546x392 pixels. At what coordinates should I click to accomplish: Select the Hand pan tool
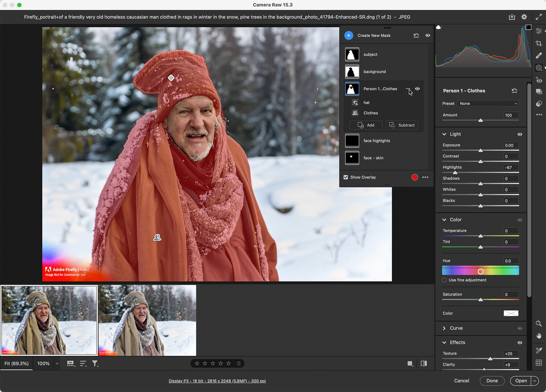pos(539,336)
